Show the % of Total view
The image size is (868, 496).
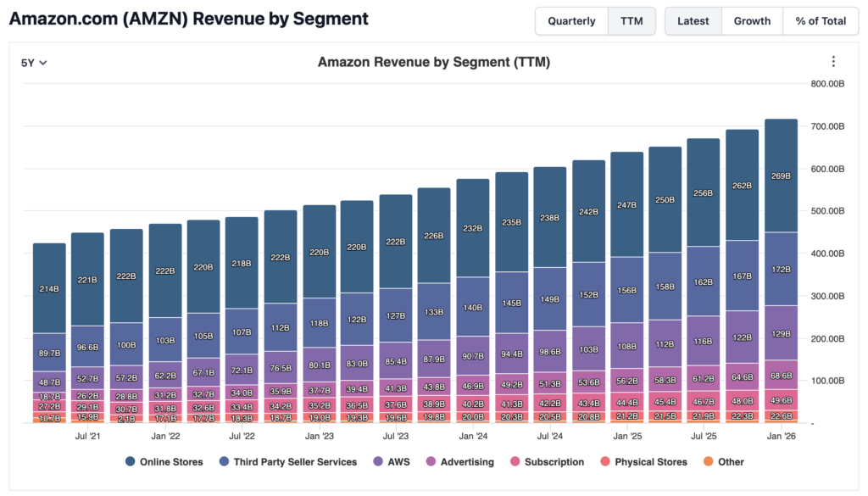821,21
